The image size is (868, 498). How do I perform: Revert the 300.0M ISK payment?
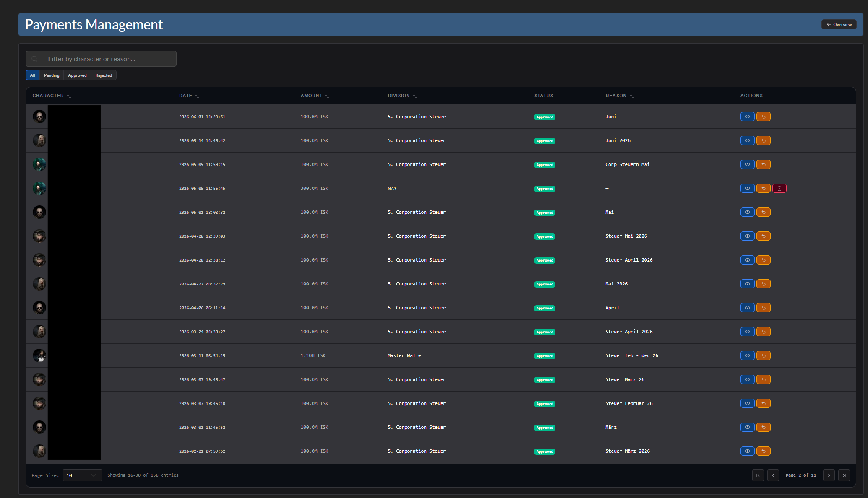763,188
